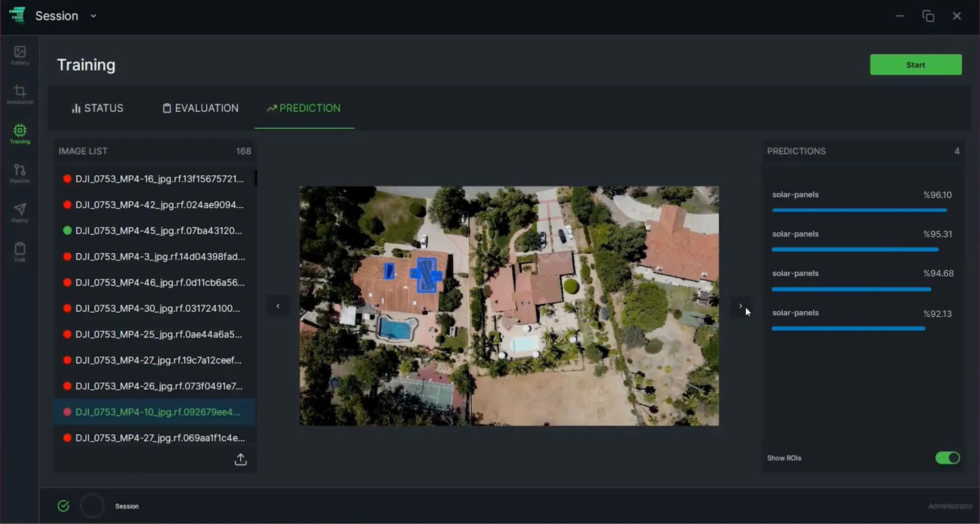Choose DJI_0753_MP4-27 ending rf.19c7a12ceef
The height and width of the screenshot is (524, 980).
click(x=154, y=360)
